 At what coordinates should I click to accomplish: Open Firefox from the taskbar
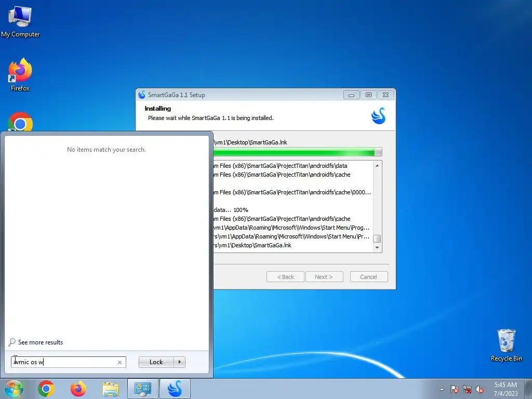(78, 389)
